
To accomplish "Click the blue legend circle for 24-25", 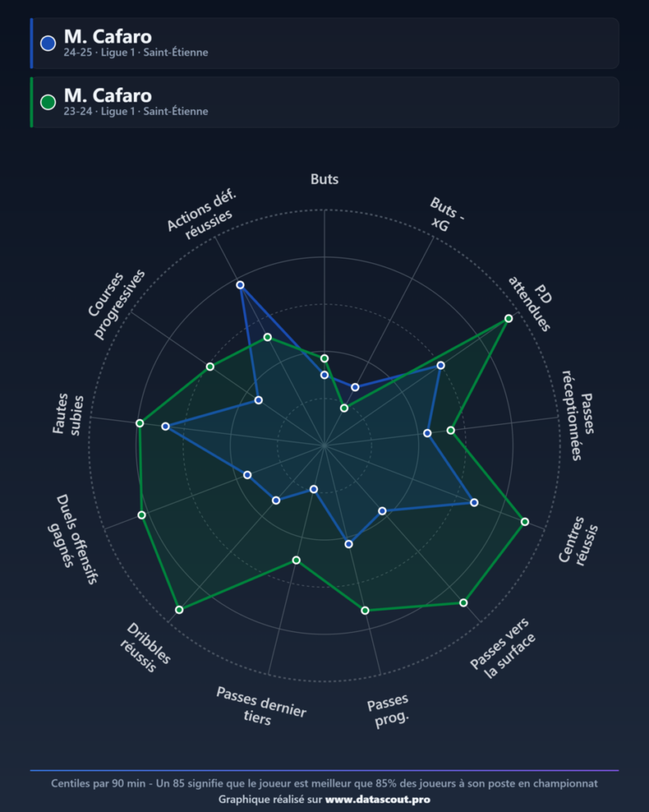I will [x=48, y=44].
